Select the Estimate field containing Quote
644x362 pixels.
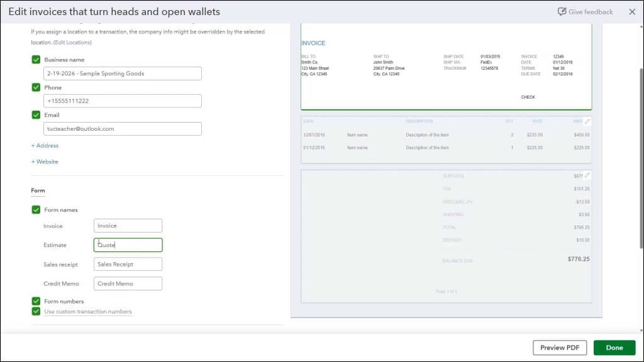coord(128,244)
